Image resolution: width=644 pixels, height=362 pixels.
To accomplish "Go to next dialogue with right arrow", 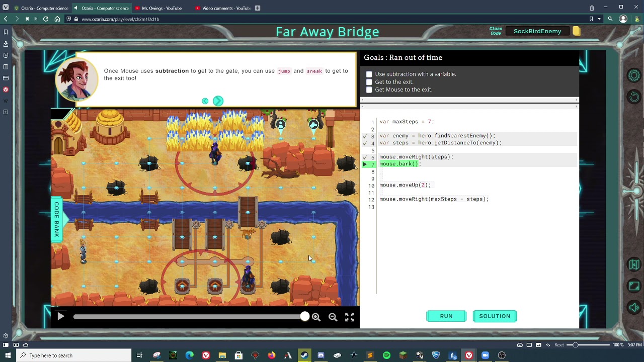I will pyautogui.click(x=218, y=101).
